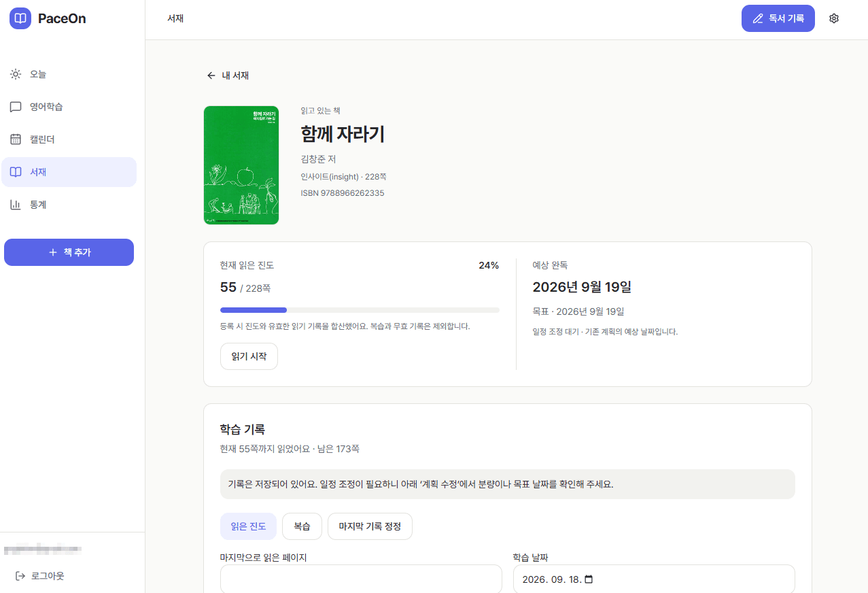Click the author text 김창준 저
This screenshot has height=593, width=868.
pos(318,159)
